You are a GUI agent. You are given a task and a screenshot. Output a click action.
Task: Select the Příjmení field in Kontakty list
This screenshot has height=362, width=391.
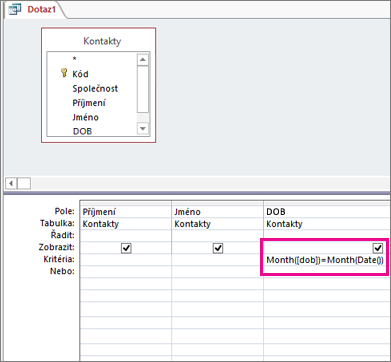(x=89, y=103)
